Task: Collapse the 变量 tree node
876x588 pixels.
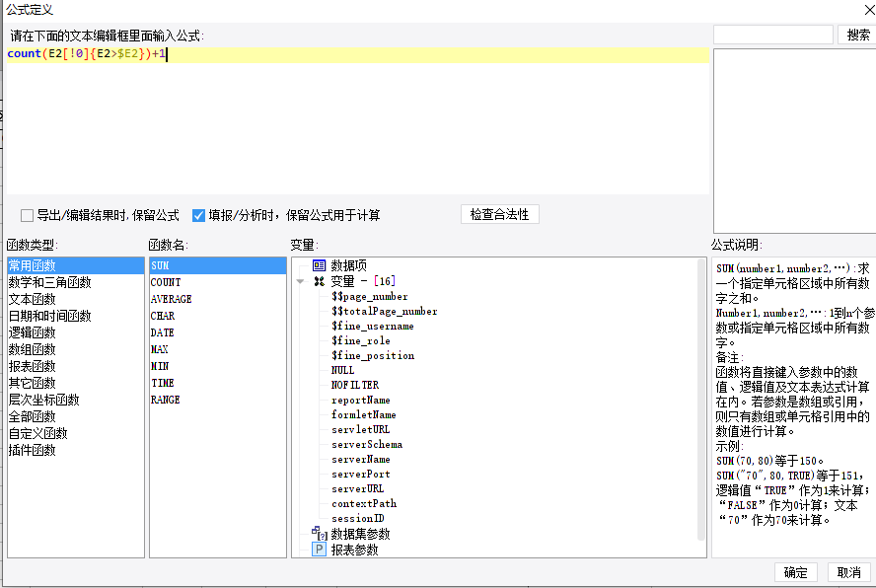Action: tap(301, 281)
